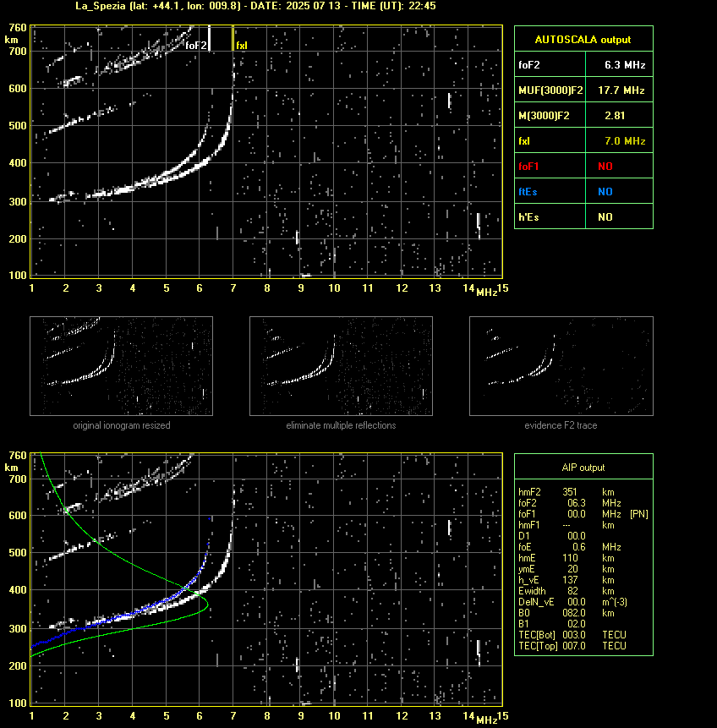717x728 pixels.
Task: Select the foF2 6.3 MHz value
Action: tap(625, 65)
